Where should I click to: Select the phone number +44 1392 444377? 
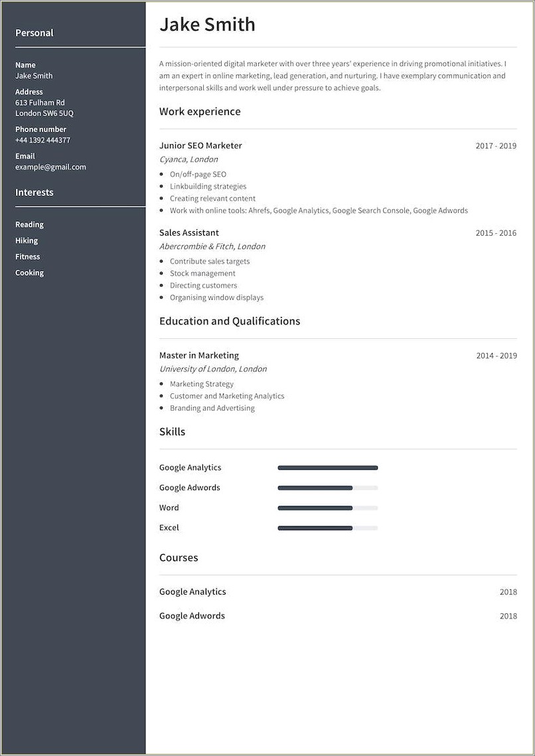[x=42, y=140]
